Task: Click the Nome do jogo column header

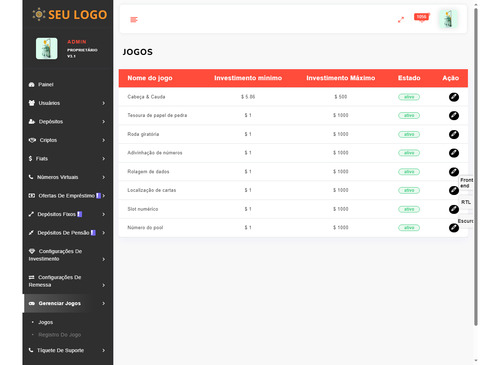Action: [150, 78]
